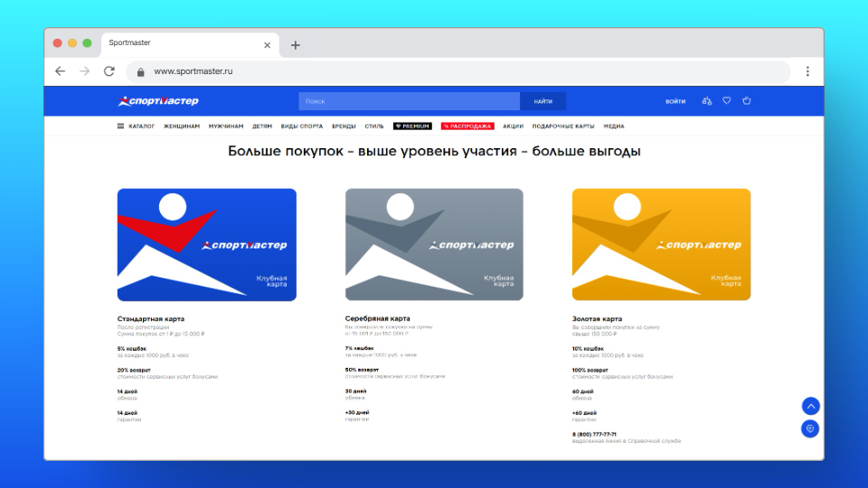Image resolution: width=868 pixels, height=488 pixels.
Task: Open the browser three-dot menu
Action: coord(807,71)
